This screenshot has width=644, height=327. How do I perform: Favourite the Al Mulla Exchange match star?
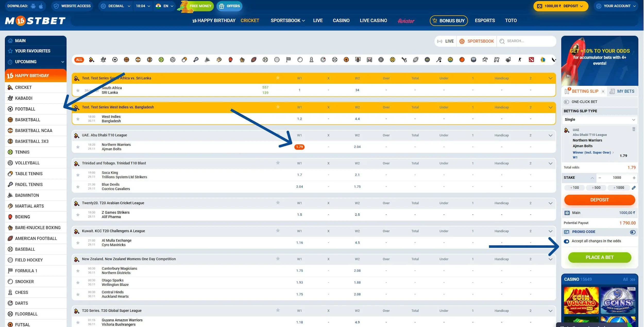[78, 243]
